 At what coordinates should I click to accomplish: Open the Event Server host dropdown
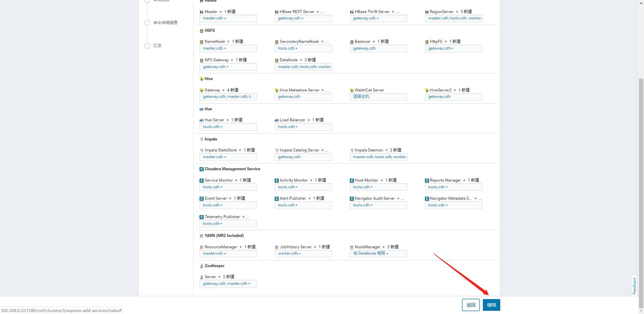[x=228, y=205]
